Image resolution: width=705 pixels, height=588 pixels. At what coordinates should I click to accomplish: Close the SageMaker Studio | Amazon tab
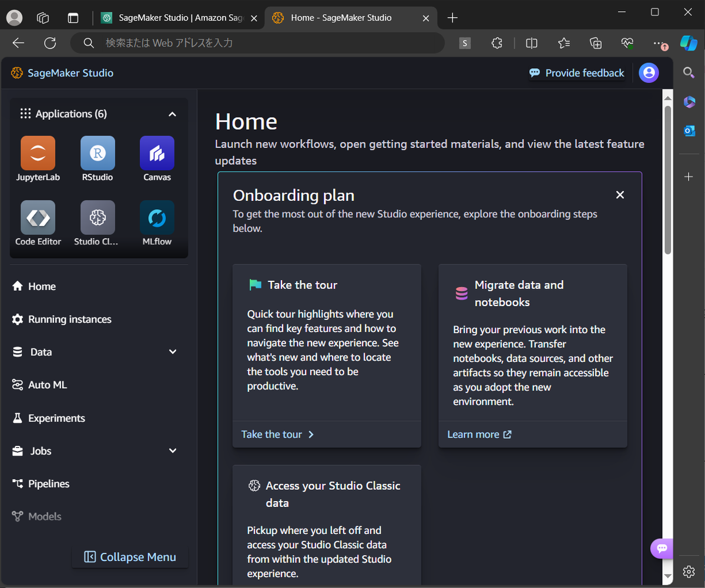coord(254,18)
